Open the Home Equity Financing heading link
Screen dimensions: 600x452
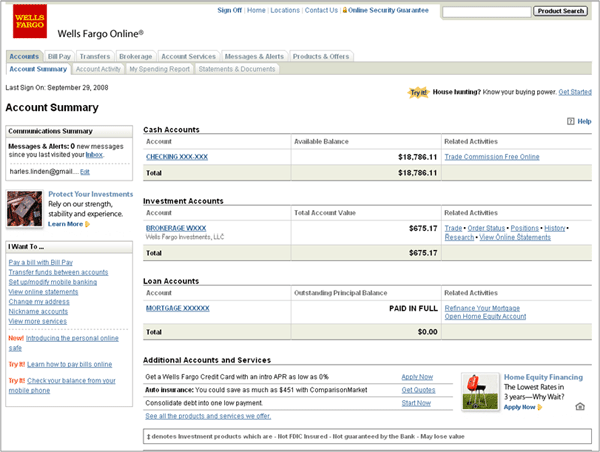(x=543, y=377)
